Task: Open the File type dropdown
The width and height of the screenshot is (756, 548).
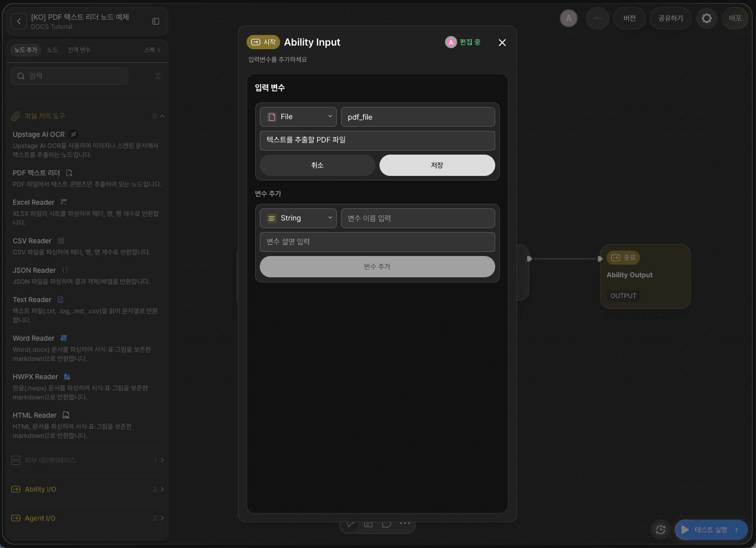Action: 298,117
